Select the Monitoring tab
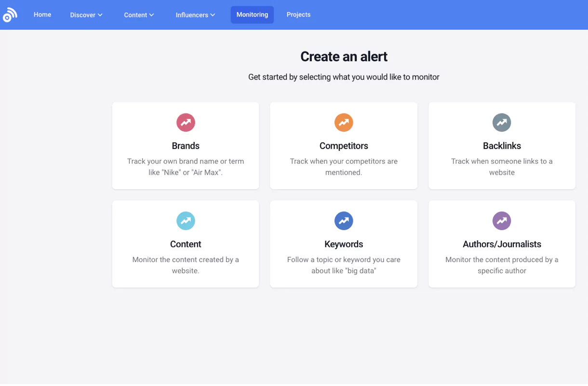Viewport: 588px width, 386px height. pos(252,14)
